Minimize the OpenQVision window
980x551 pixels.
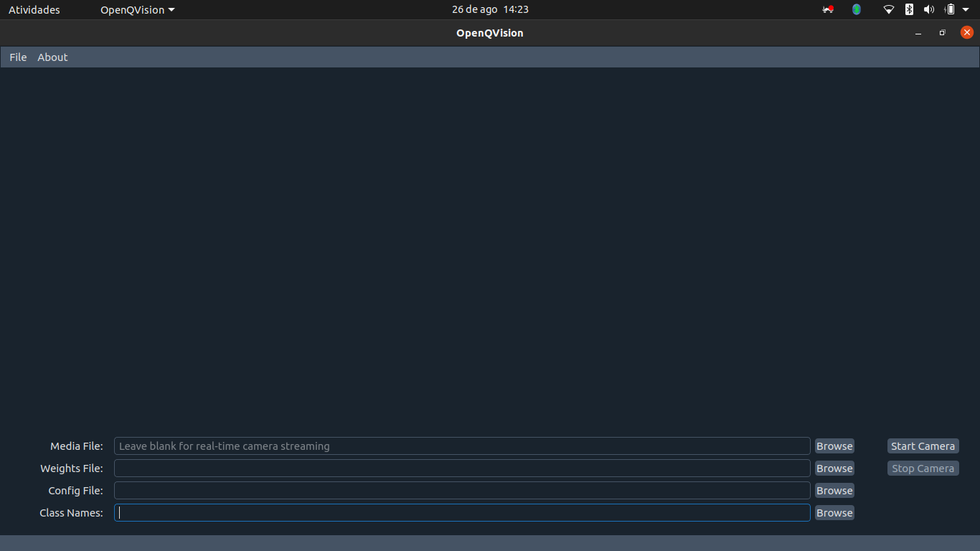coord(918,33)
